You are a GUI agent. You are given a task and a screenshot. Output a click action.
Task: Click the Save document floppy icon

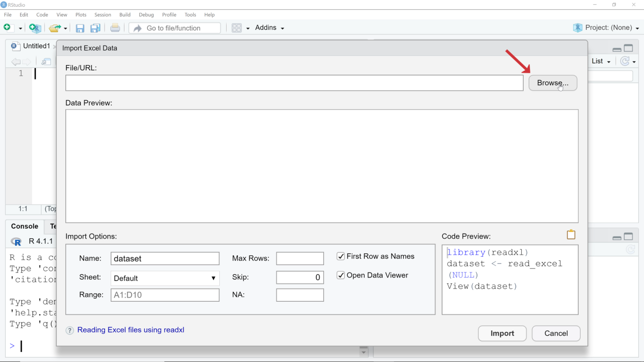click(x=80, y=28)
